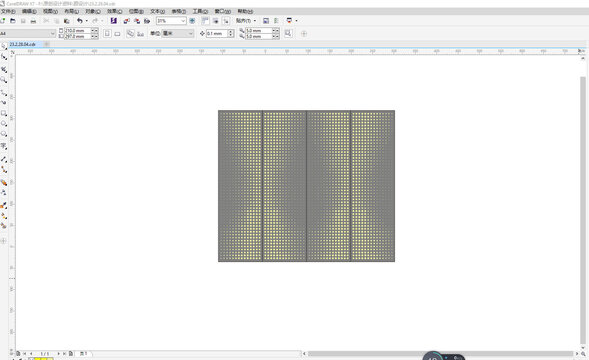This screenshot has width=589, height=360.
Task: Click the horizontal scrollbar track
Action: (x=440, y=354)
